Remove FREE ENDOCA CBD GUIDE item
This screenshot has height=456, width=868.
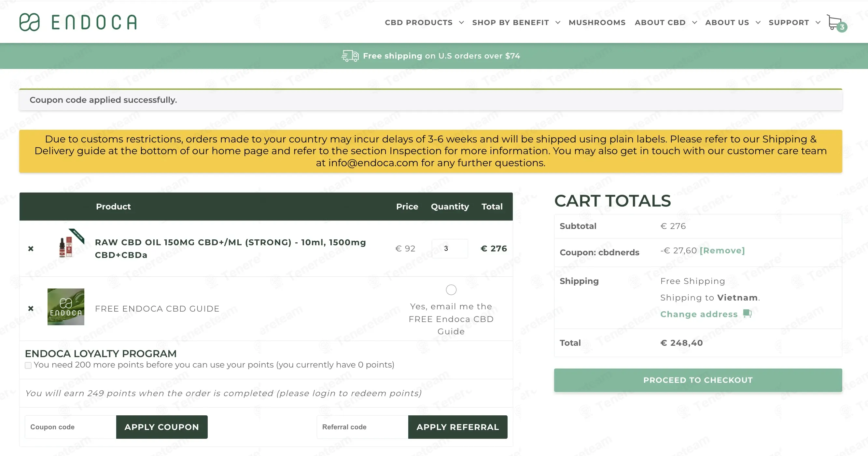point(31,308)
